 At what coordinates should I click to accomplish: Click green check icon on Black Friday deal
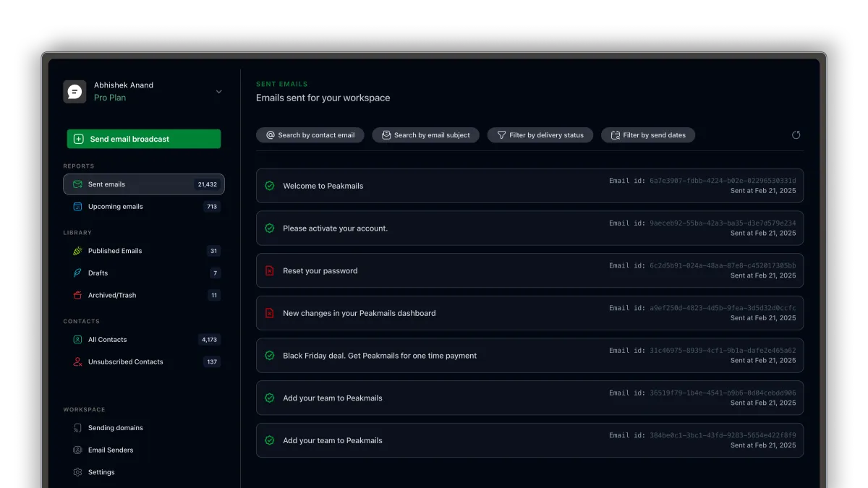pyautogui.click(x=270, y=356)
